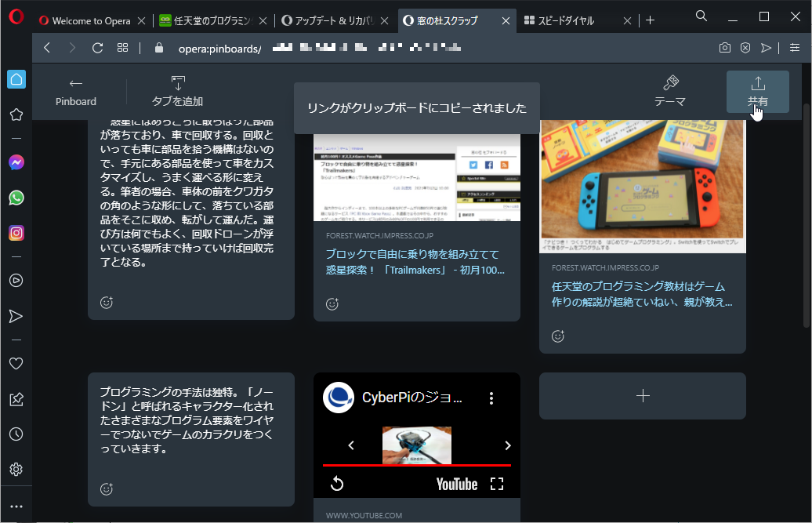Image resolution: width=812 pixels, height=523 pixels.
Task: Open the テーマ theme picker
Action: pyautogui.click(x=671, y=89)
